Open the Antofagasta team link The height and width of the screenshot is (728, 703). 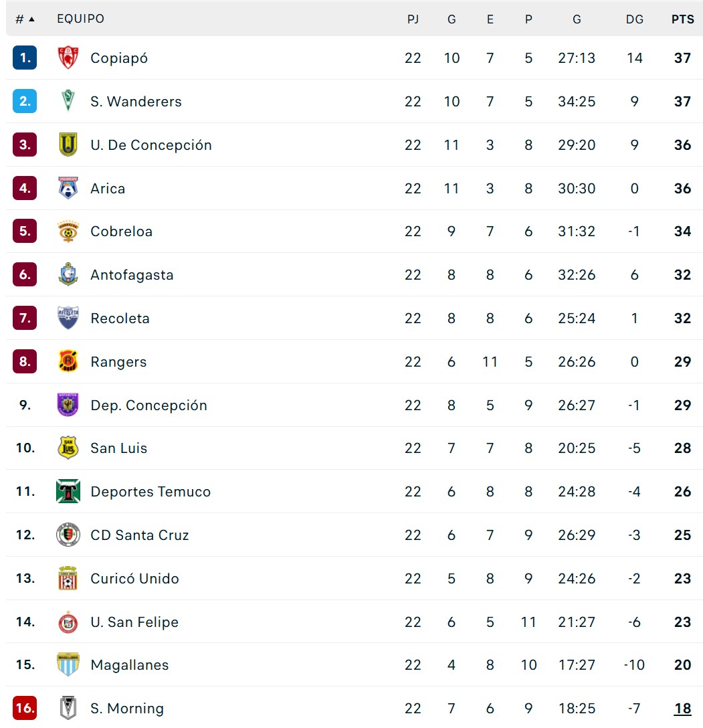click(x=132, y=275)
